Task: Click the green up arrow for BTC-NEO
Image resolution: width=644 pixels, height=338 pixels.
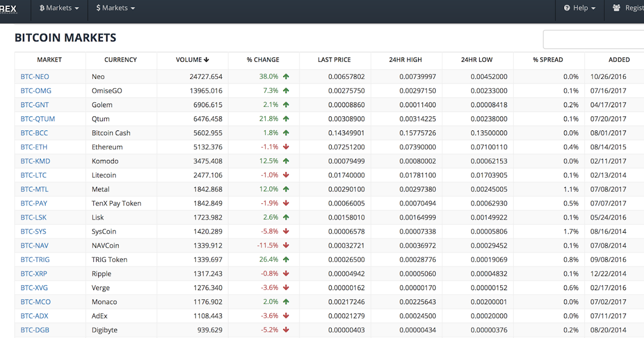Action: pyautogui.click(x=286, y=77)
